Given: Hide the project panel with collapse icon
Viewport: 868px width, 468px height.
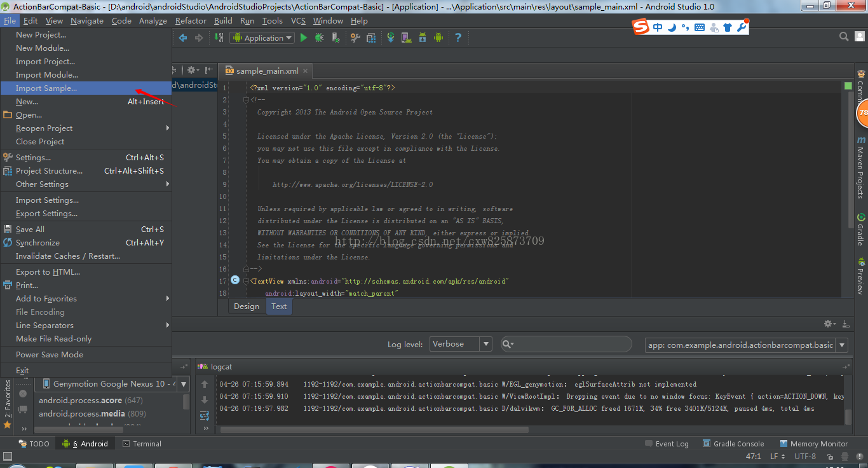Looking at the screenshot, I should coord(207,70).
